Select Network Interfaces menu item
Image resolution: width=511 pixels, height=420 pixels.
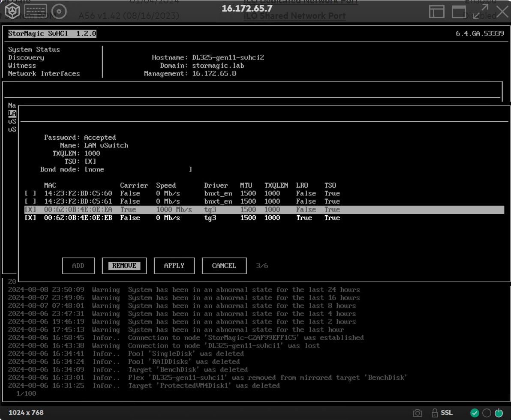coord(44,74)
